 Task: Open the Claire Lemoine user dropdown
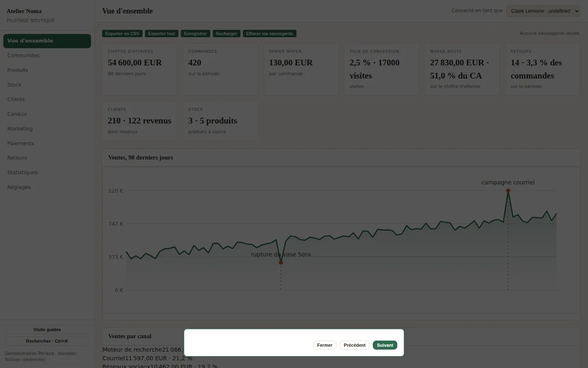(543, 11)
